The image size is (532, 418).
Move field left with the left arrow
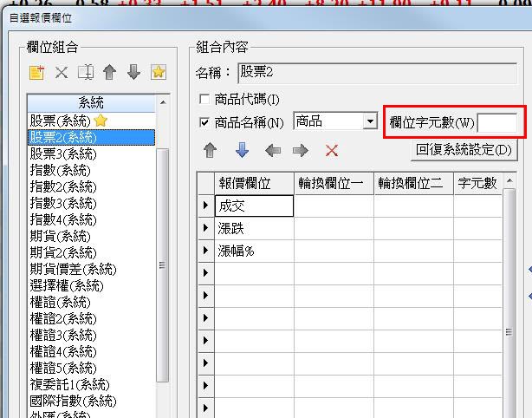pos(273,150)
